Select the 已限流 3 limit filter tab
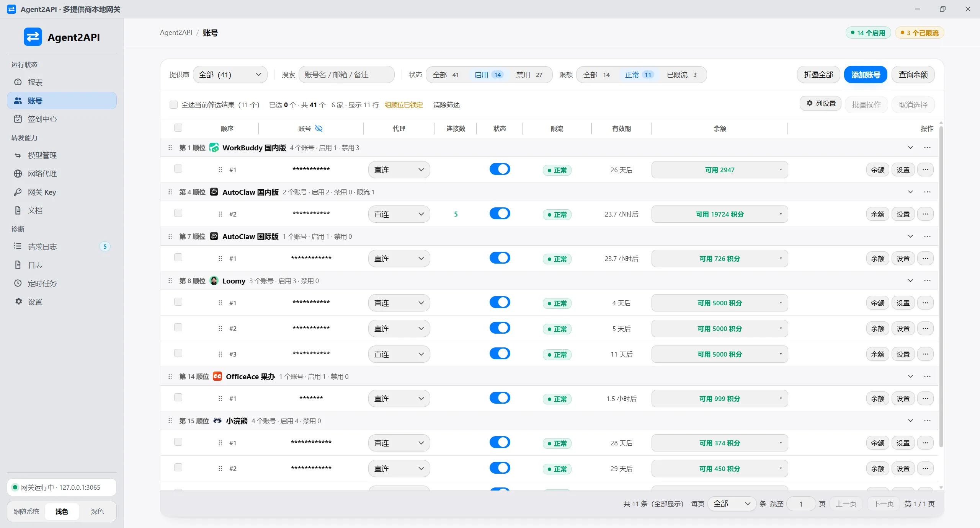Screen dimensions: 980x528 (x=682, y=75)
